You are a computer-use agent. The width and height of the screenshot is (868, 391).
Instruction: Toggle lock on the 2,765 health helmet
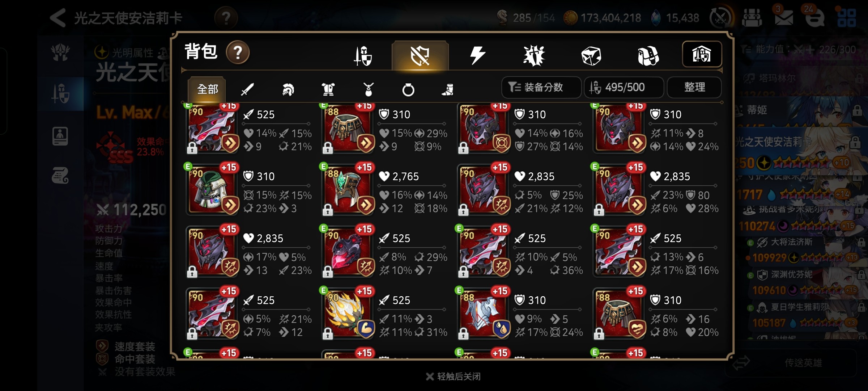click(x=328, y=209)
